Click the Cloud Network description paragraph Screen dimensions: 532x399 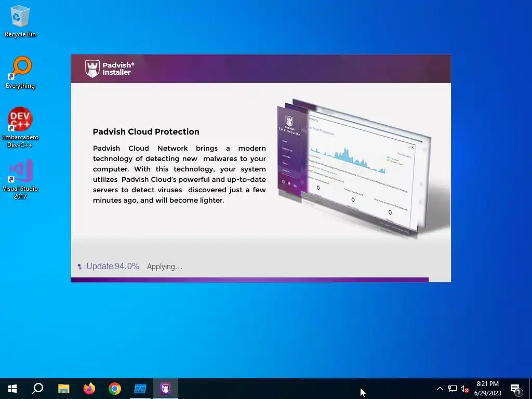tap(179, 174)
